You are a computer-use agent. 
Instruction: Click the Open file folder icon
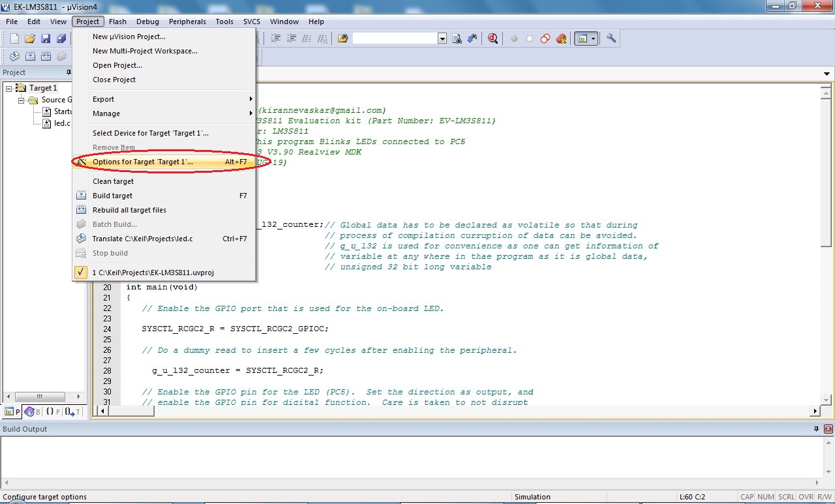coord(30,39)
